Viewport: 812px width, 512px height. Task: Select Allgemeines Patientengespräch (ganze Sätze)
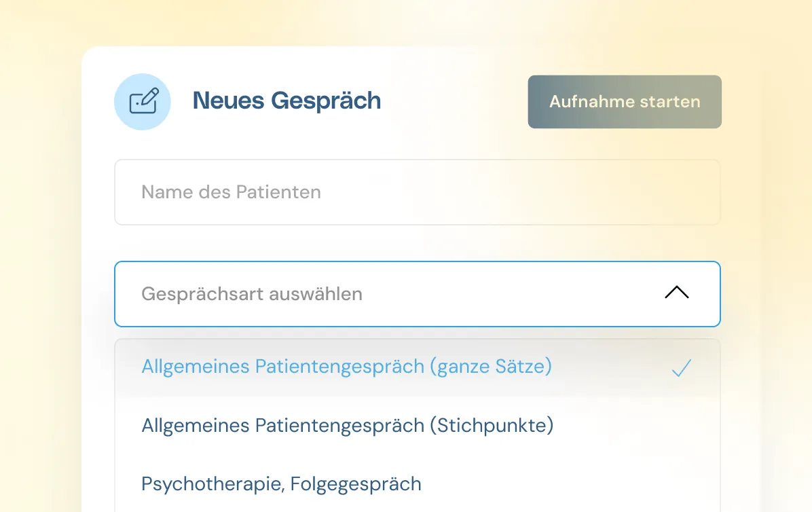[x=346, y=366]
